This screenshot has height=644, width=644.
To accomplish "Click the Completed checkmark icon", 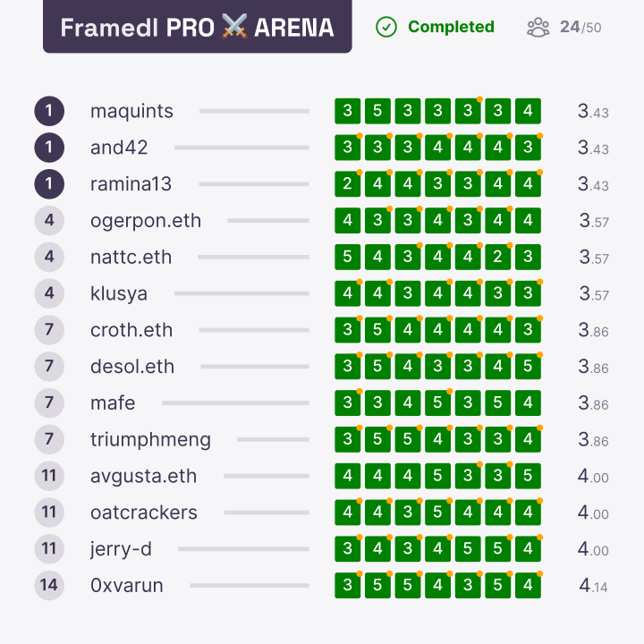I will point(386,27).
